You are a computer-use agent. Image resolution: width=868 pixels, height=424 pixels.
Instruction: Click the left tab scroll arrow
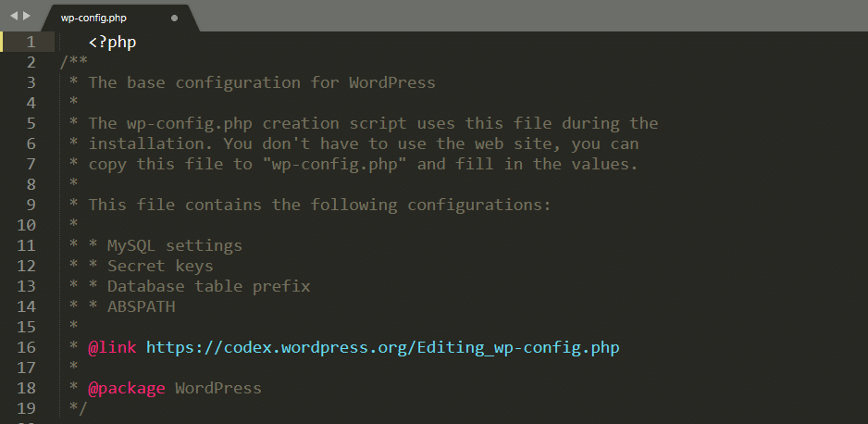coord(14,16)
